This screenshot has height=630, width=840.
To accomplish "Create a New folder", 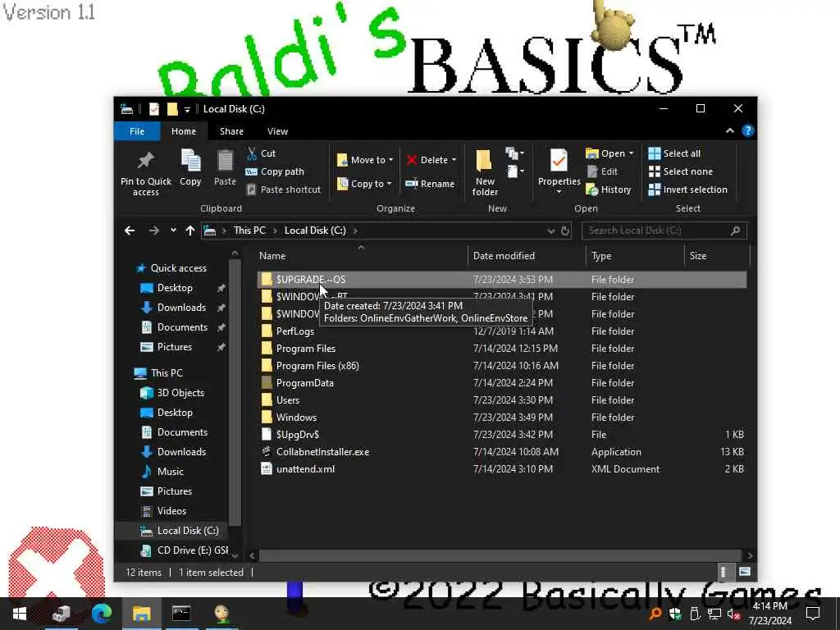I will 485,172.
